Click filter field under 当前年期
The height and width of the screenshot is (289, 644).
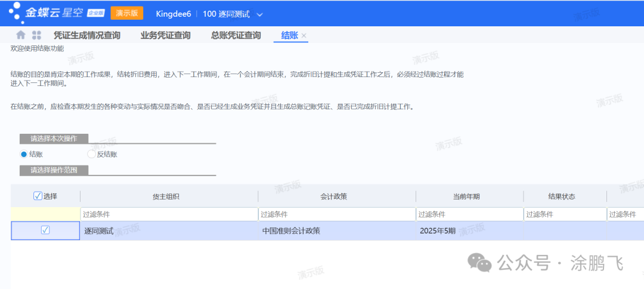(469, 214)
